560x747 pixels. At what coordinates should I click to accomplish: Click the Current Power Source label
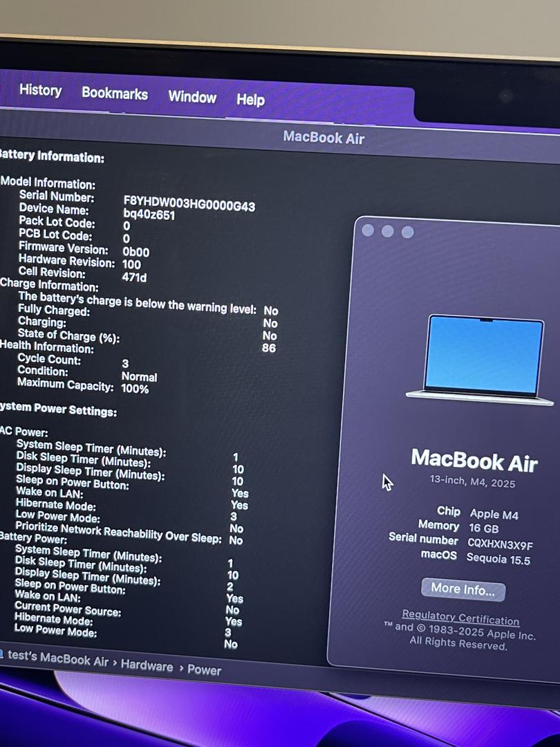[68, 609]
